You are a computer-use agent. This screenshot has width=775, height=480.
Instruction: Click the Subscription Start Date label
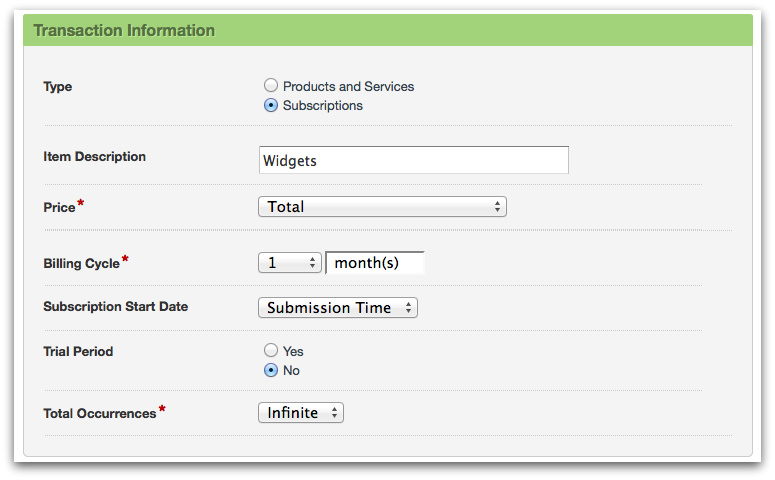pyautogui.click(x=115, y=307)
